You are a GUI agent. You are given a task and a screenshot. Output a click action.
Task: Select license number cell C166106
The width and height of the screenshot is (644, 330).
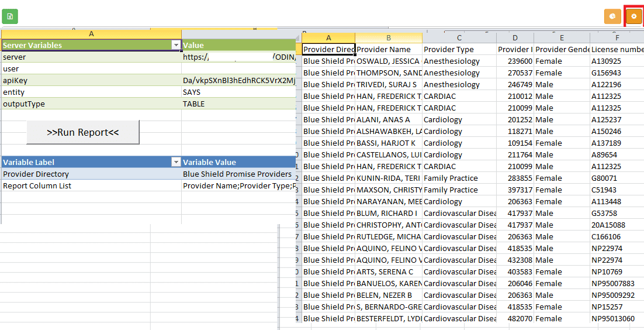(617, 236)
